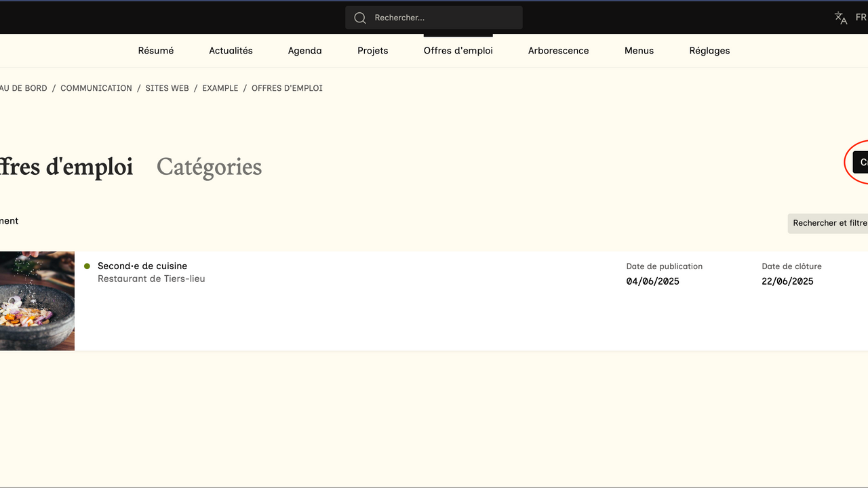This screenshot has width=868, height=488.
Task: Switch to the Catégories section
Action: point(209,167)
